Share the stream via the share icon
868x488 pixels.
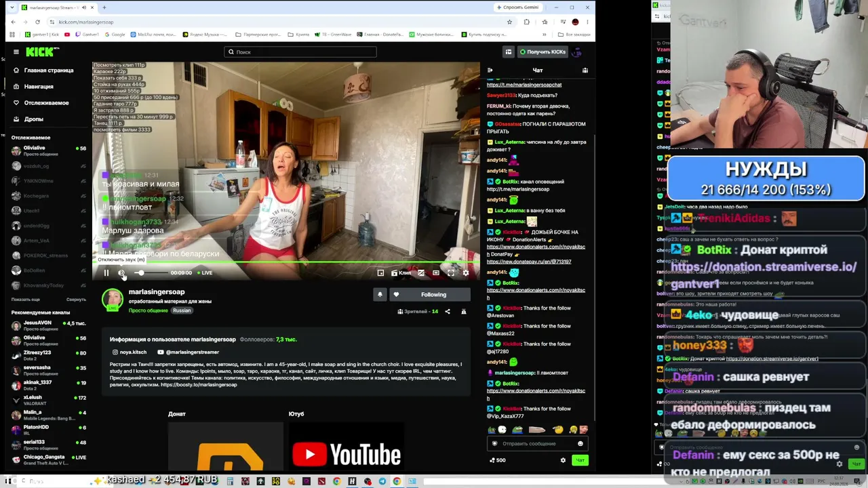pyautogui.click(x=448, y=312)
